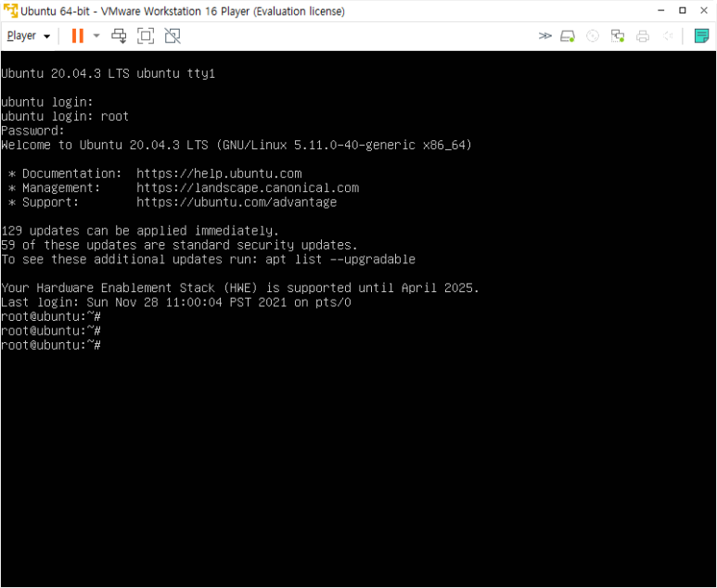Click the https://landscape.canonical.com URL

tap(248, 188)
